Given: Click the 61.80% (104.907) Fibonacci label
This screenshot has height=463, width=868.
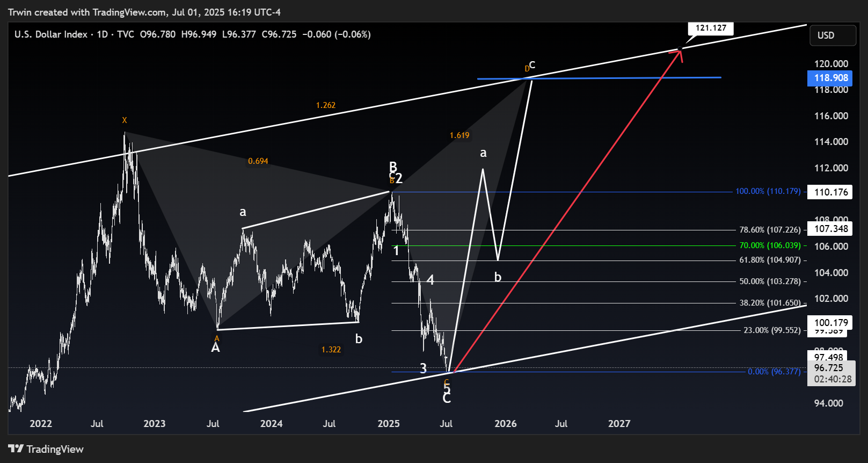Looking at the screenshot, I should click(x=770, y=260).
